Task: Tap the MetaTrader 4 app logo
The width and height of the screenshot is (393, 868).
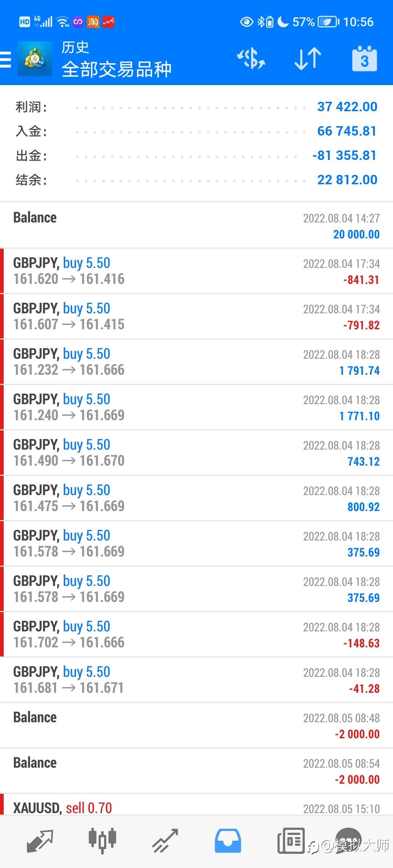Action: pos(35,59)
